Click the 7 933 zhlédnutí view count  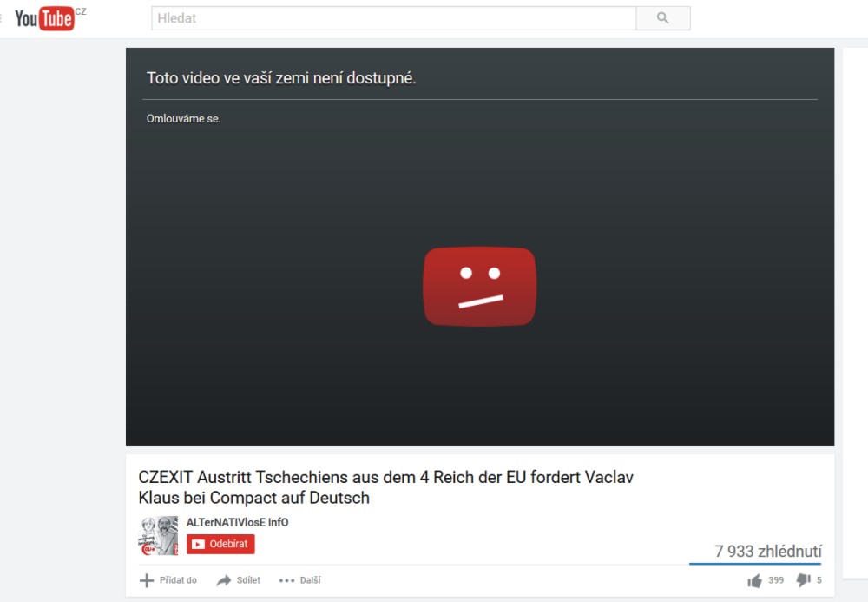[768, 551]
